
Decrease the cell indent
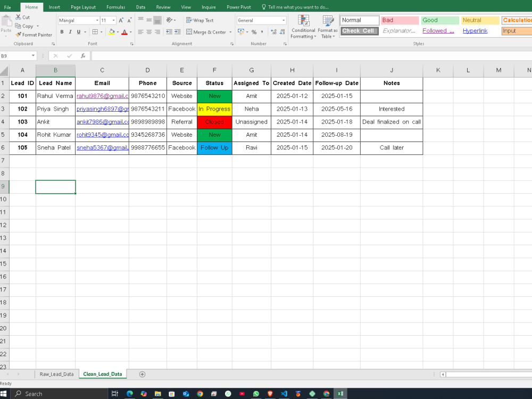pyautogui.click(x=169, y=32)
